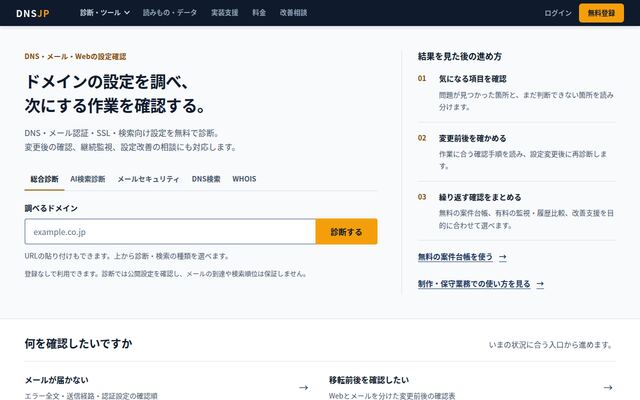Click the DNS・メール・Webの設定確認 caption

(x=75, y=56)
